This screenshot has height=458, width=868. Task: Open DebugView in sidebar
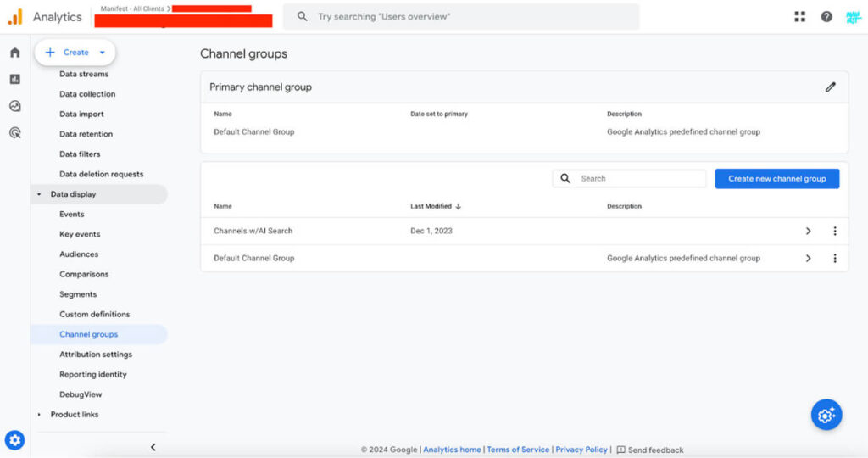[x=81, y=394]
